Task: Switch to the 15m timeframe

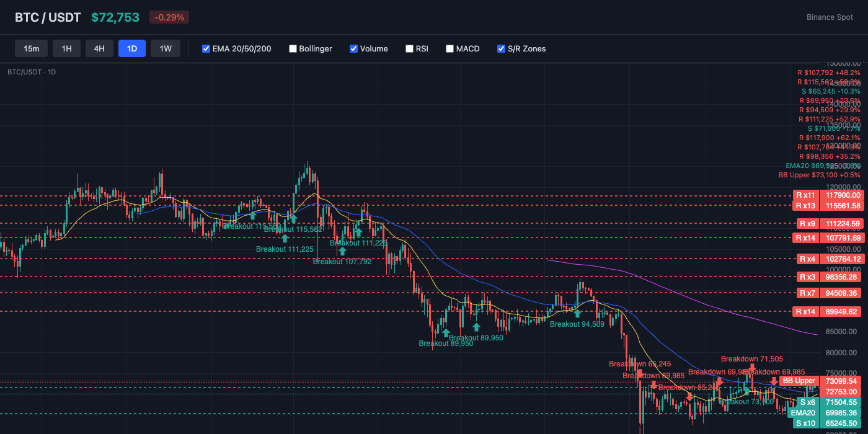Action: tap(31, 48)
